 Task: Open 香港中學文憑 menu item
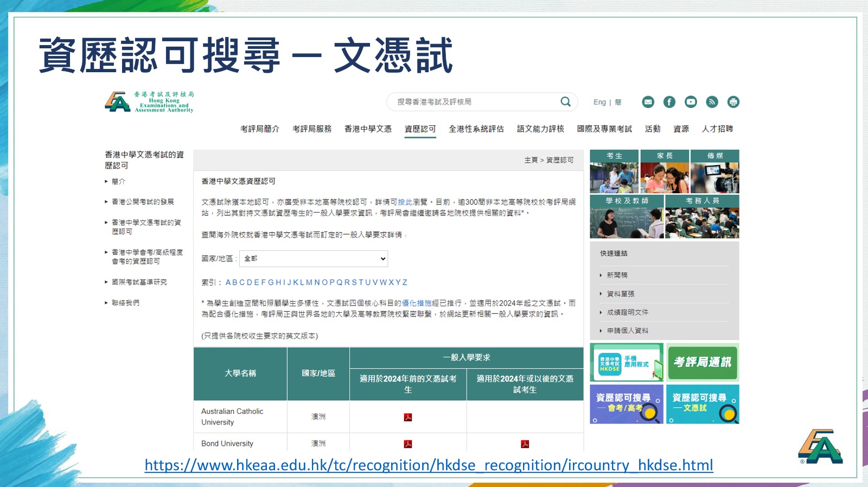coord(368,129)
